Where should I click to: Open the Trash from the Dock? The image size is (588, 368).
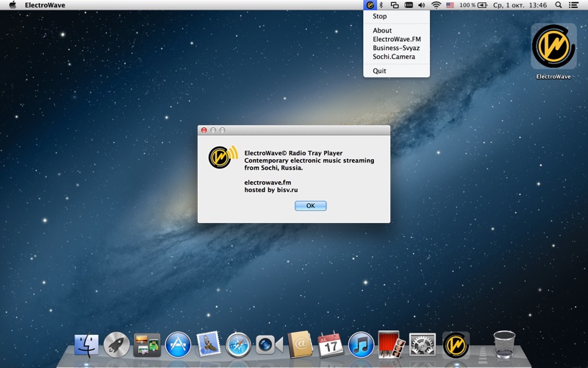(x=504, y=344)
